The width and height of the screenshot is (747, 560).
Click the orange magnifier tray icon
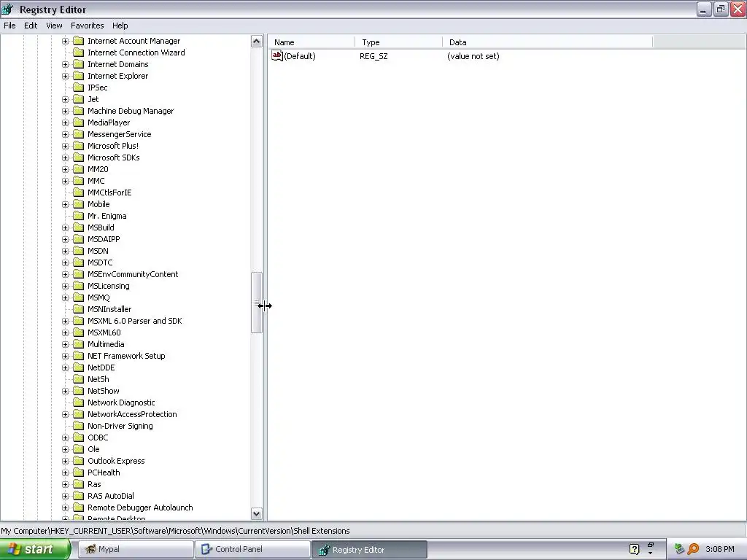coord(693,549)
